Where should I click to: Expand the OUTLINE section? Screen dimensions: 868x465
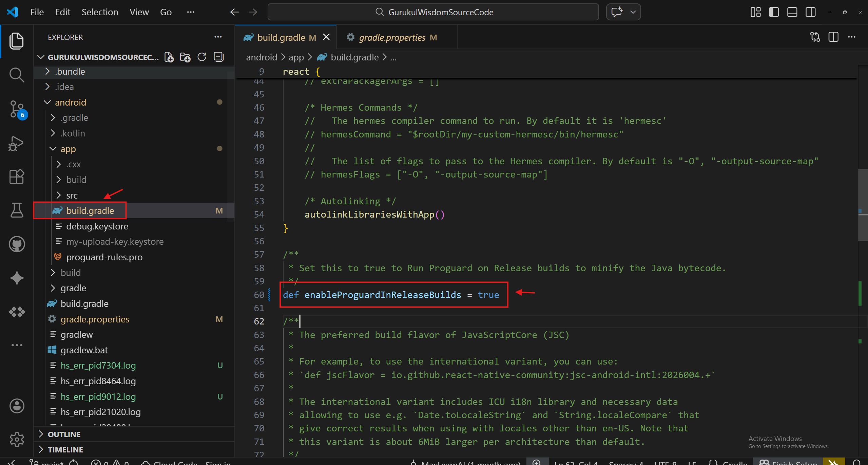64,434
